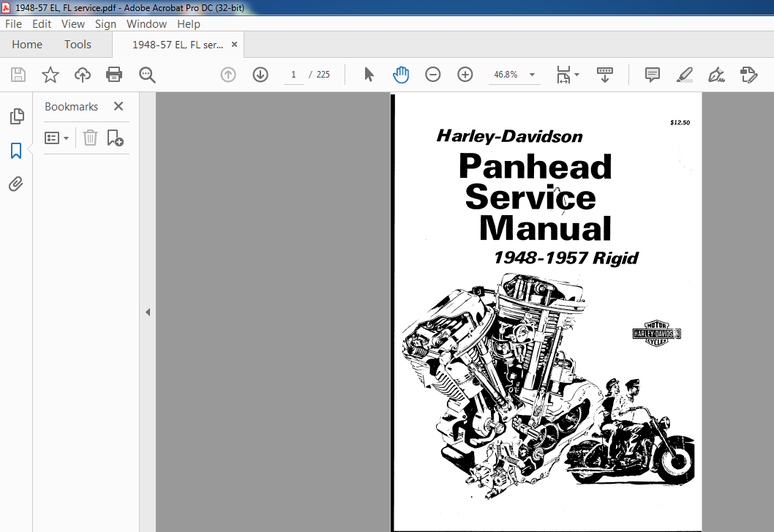Open the zoom level dropdown arrow
Screen dimensions: 774x532
click(532, 75)
